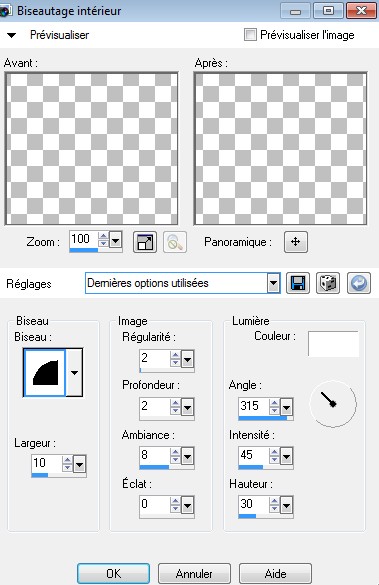This screenshot has width=379, height=585.
Task: Click the reset to default arrow icon
Action: click(x=359, y=283)
